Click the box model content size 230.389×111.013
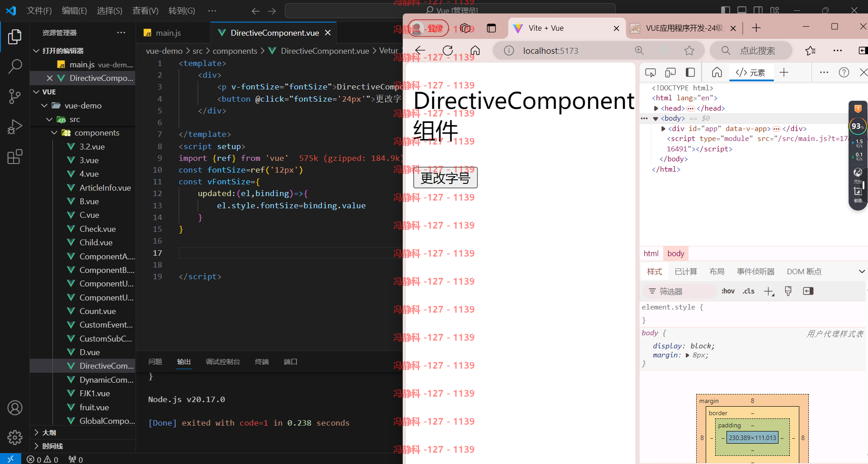 tap(752, 438)
